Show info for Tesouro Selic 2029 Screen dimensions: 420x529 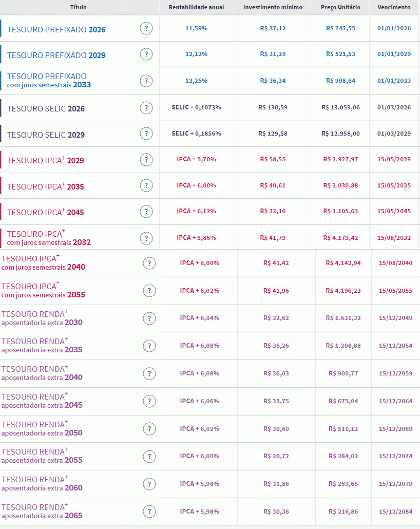146,134
